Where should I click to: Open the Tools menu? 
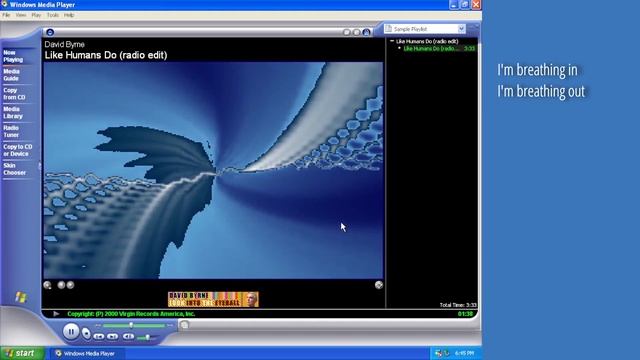(53, 15)
